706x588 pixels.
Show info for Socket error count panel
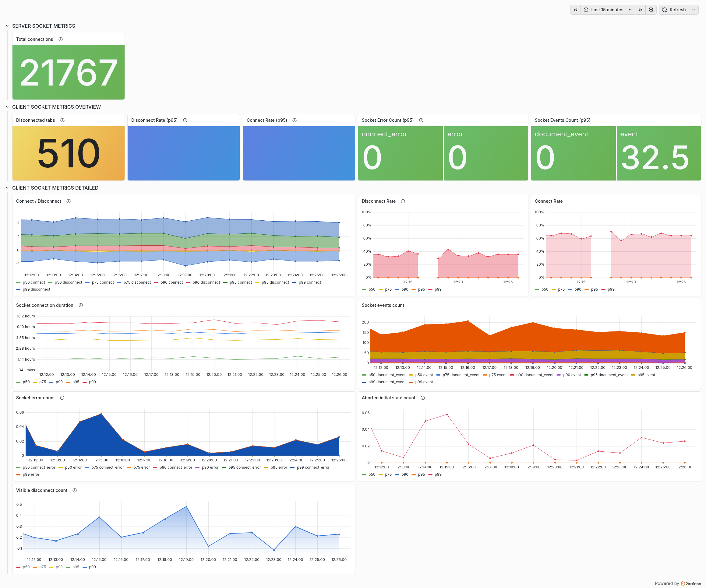point(62,398)
